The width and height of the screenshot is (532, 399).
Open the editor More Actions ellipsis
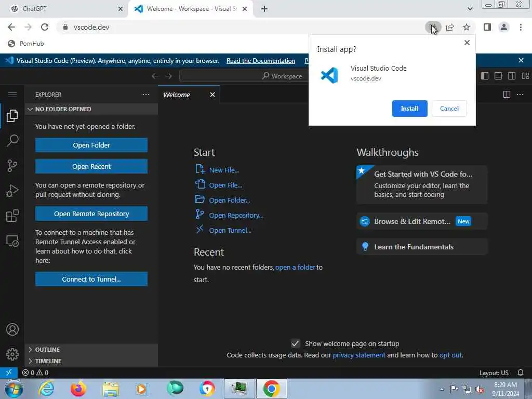[520, 95]
